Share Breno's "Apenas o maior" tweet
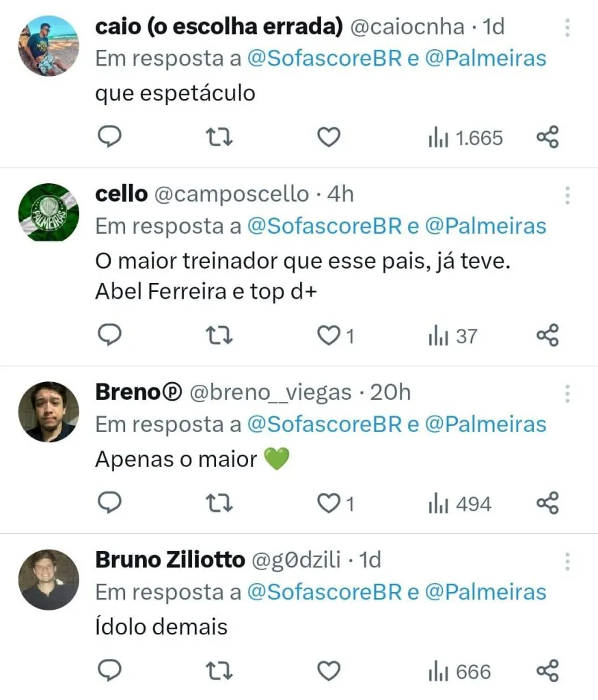Screen dimensions: 598x700 point(547,504)
